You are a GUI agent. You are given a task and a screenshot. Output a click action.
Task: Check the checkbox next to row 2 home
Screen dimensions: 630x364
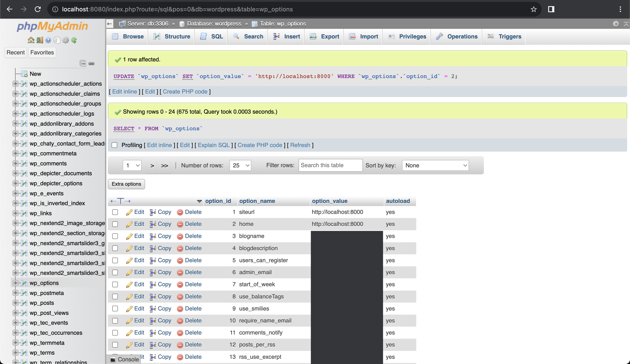coord(115,224)
